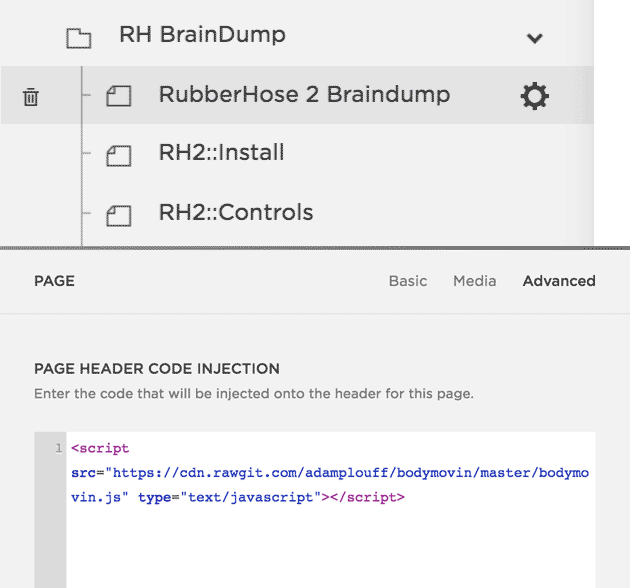
Task: Switch to the Media tab
Action: coord(475,281)
